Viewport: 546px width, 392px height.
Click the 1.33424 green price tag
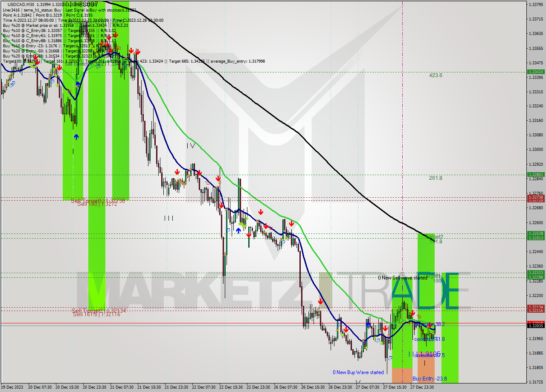[536, 72]
